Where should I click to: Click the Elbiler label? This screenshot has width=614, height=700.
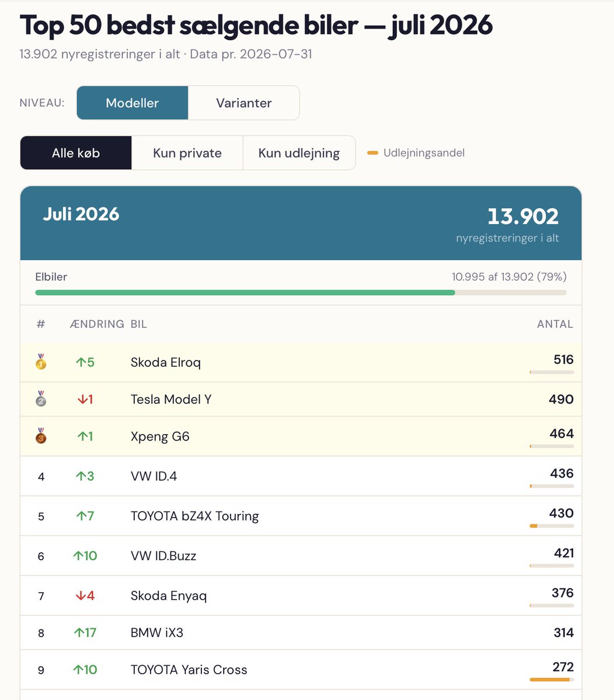51,276
